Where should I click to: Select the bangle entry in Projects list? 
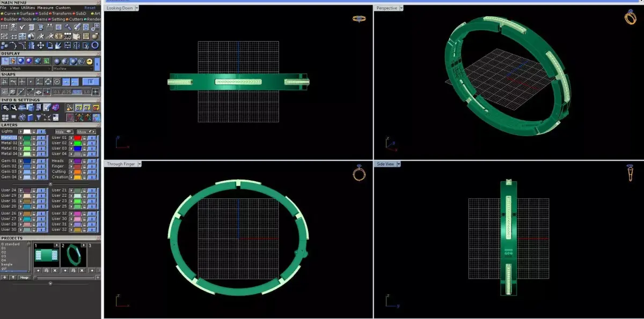click(7, 264)
